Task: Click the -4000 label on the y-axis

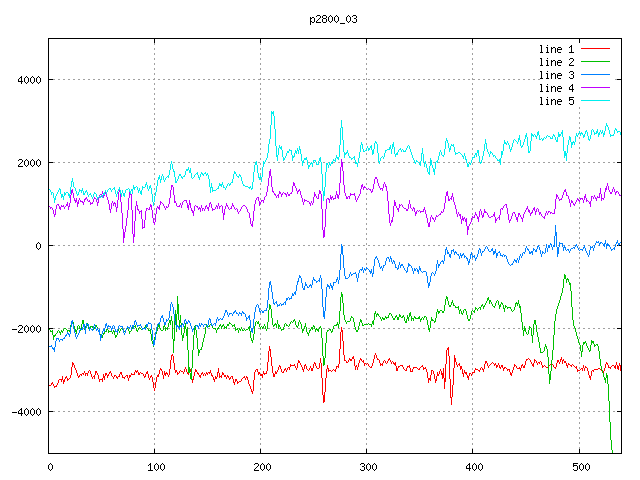Action: click(x=23, y=412)
